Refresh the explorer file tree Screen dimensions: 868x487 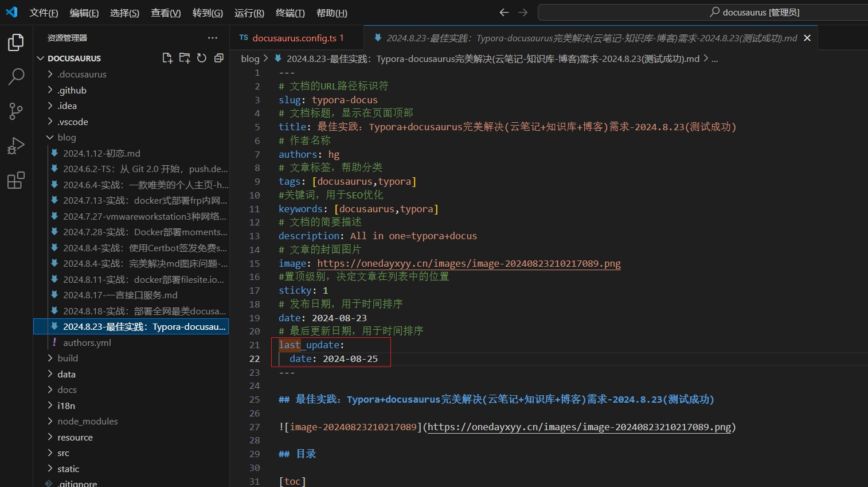[x=202, y=58]
